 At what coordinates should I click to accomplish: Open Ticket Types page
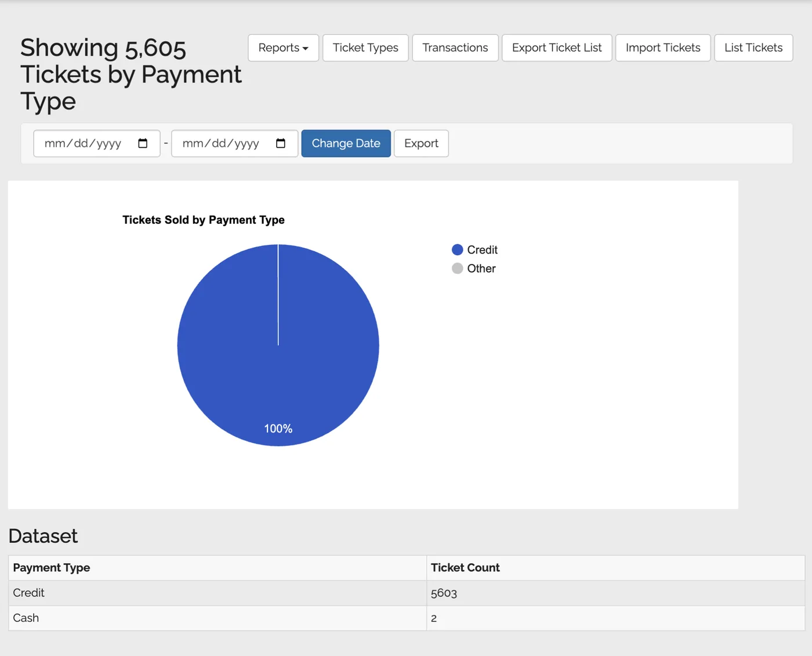coord(365,48)
